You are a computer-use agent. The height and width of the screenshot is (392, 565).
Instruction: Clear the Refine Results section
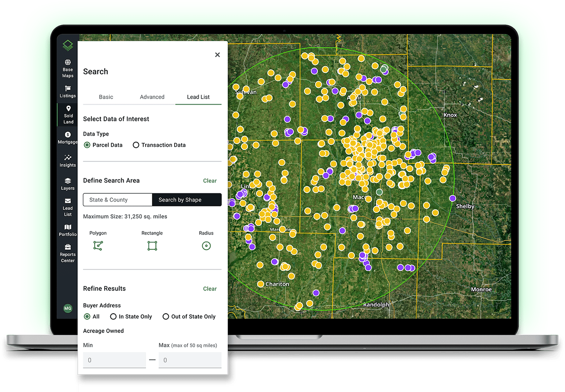click(210, 289)
